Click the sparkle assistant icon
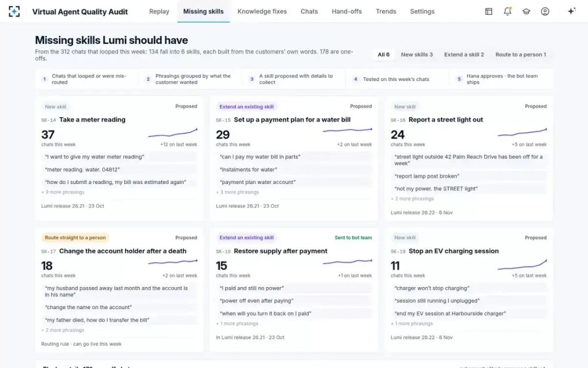The width and height of the screenshot is (588, 368). tap(571, 11)
